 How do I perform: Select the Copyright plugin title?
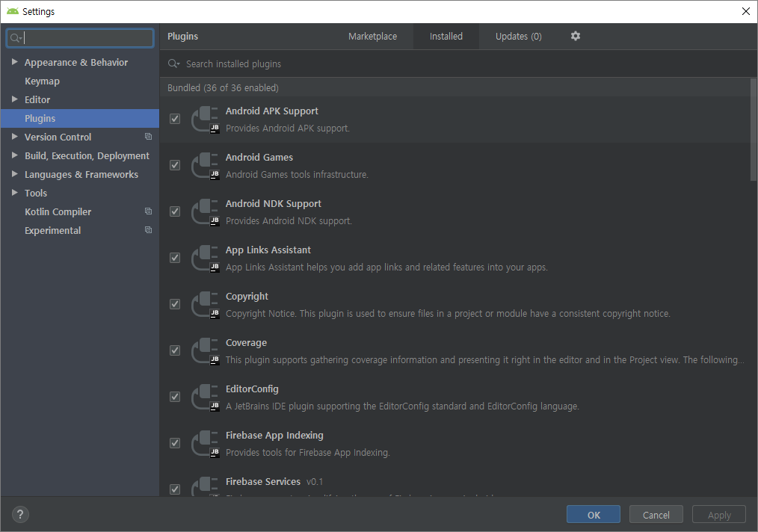pos(247,297)
